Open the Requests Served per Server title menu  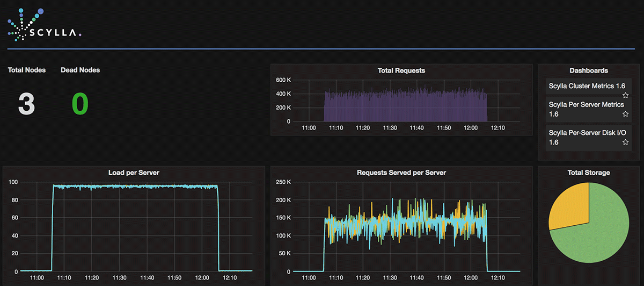click(401, 173)
